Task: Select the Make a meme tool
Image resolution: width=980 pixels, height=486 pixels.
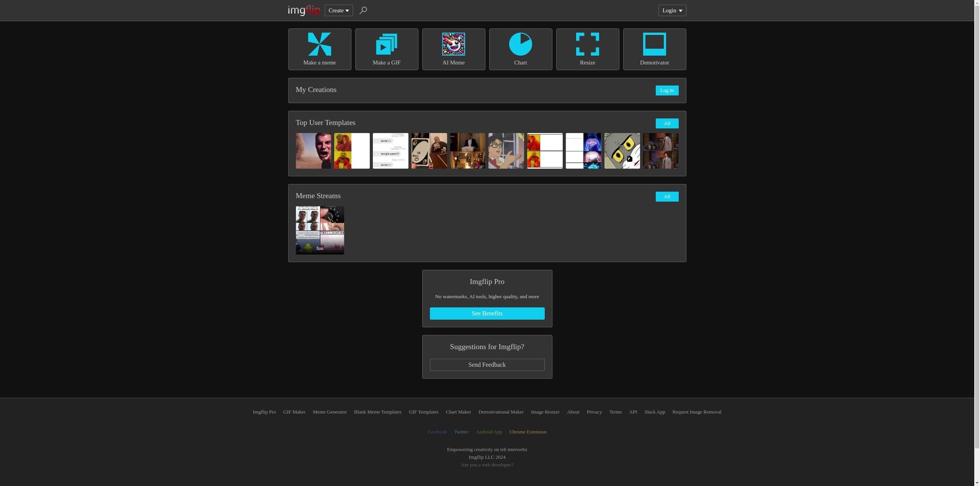Action: tap(319, 49)
